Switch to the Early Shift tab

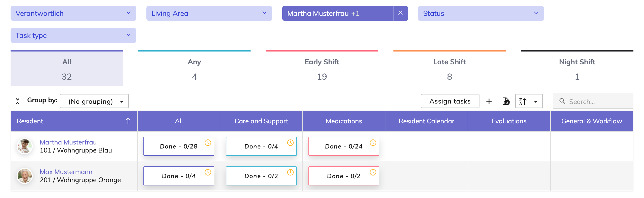tap(322, 68)
